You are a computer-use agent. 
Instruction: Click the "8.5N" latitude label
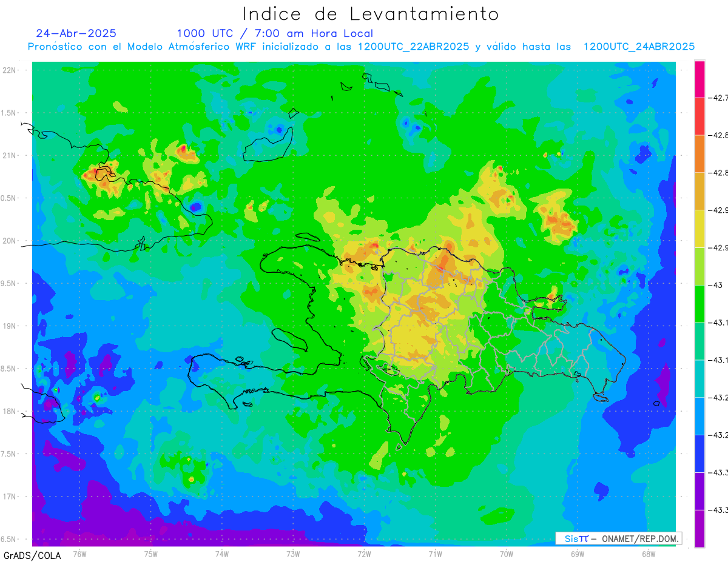click(9, 369)
